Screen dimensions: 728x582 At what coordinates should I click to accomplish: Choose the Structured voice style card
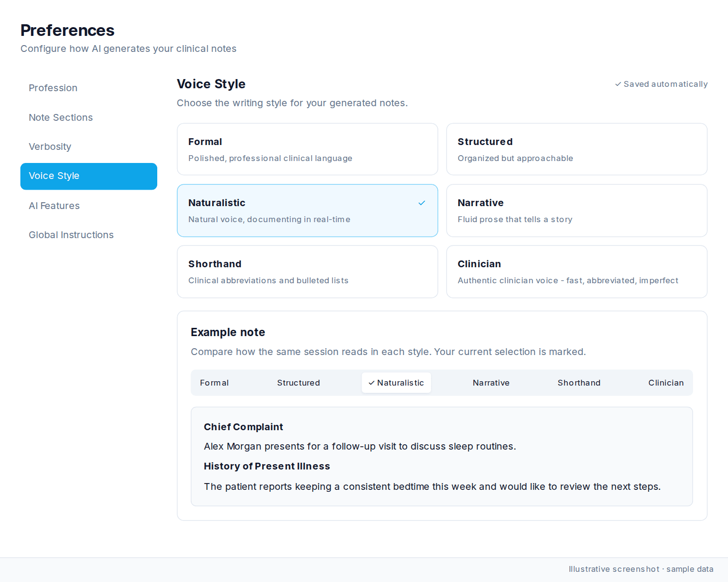(577, 149)
